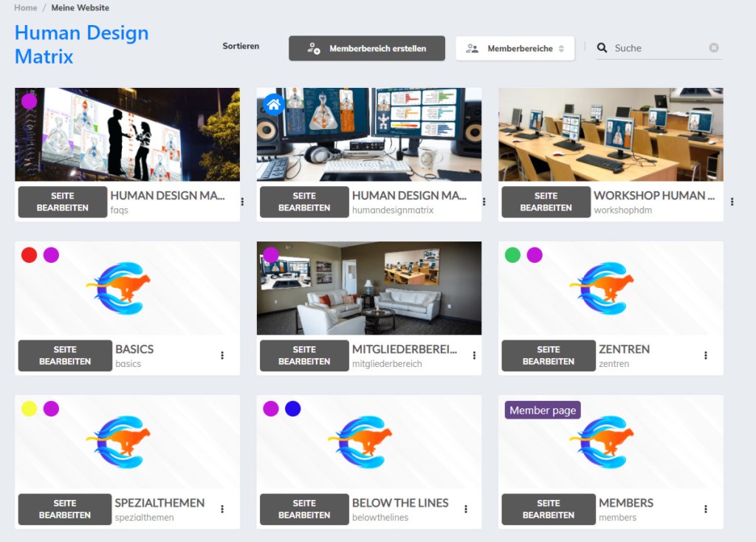Clear the search field with the X icon
The width and height of the screenshot is (756, 542).
pos(713,48)
